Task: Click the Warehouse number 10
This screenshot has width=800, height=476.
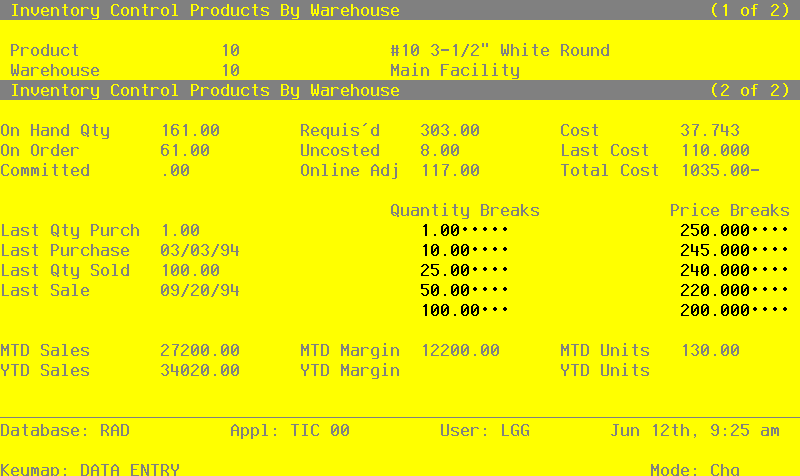Action: coord(230,70)
